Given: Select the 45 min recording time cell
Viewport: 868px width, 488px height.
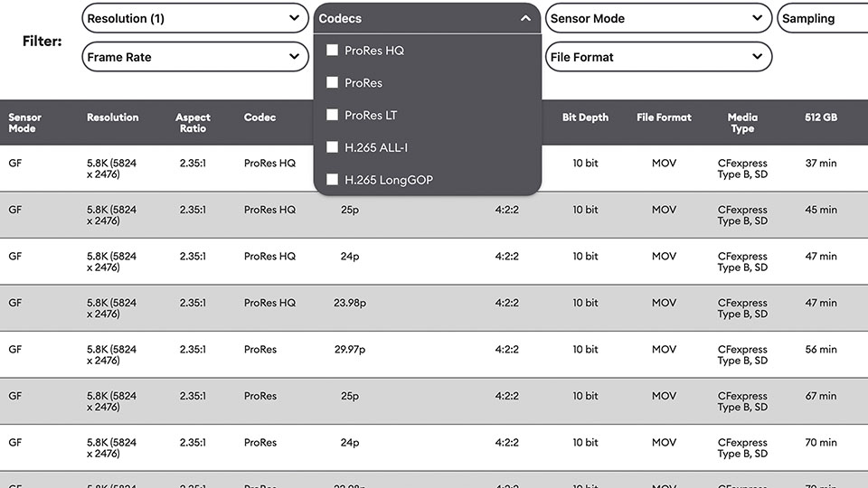Looking at the screenshot, I should [821, 210].
